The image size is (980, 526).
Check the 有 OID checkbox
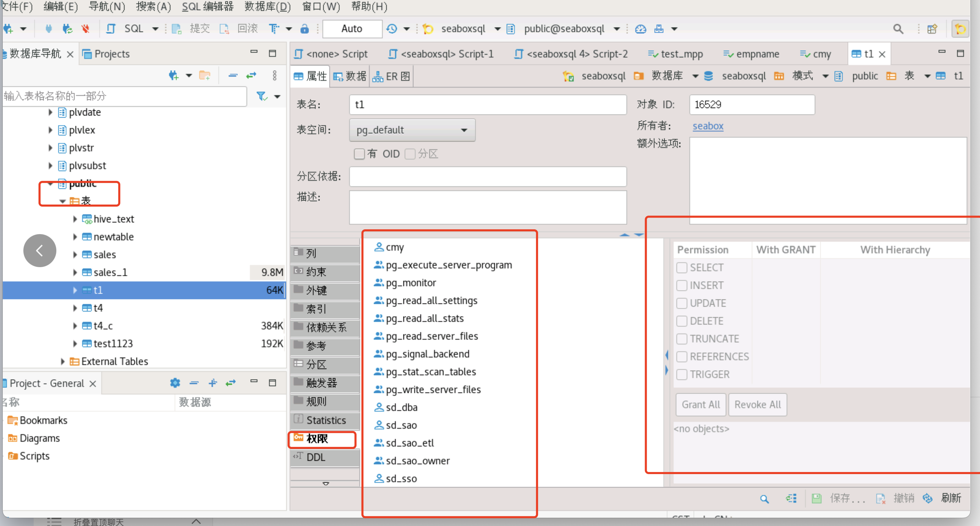point(359,154)
